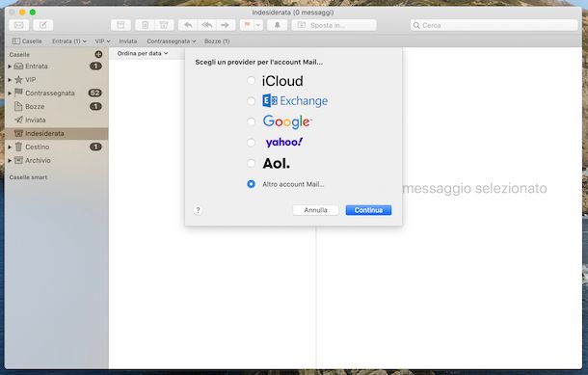Click the Forward arrow icon
Image resolution: width=588 pixels, height=375 pixels.
226,25
